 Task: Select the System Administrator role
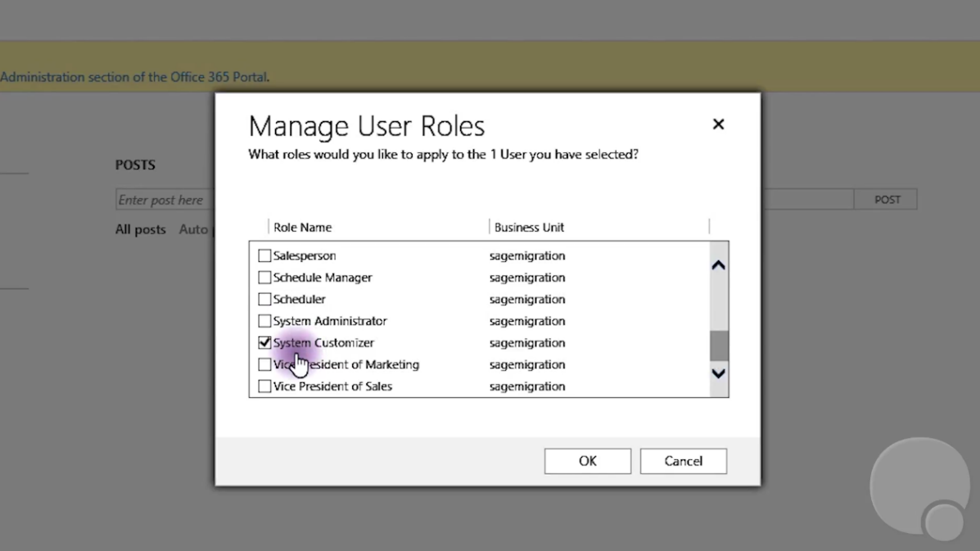(x=264, y=321)
